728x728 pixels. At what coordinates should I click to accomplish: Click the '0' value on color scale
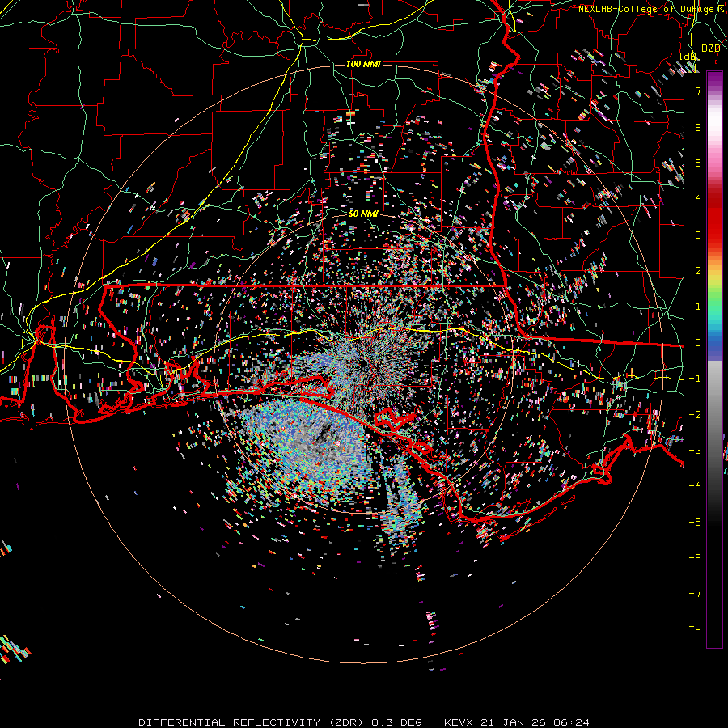pyautogui.click(x=698, y=343)
